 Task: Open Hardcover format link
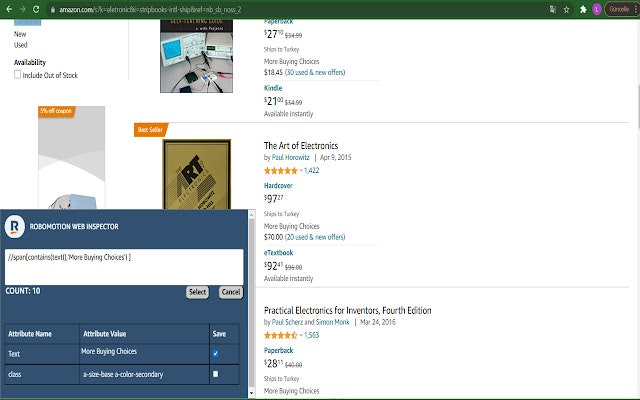pos(278,185)
